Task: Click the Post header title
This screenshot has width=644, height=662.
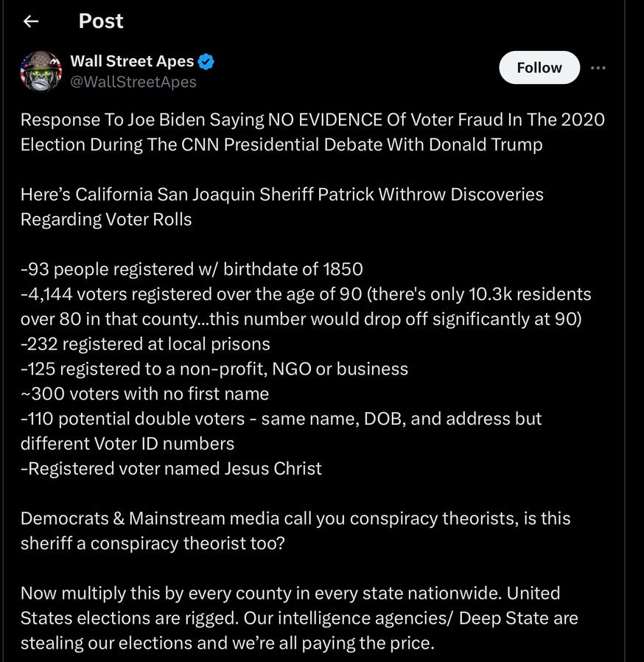Action: click(x=101, y=21)
